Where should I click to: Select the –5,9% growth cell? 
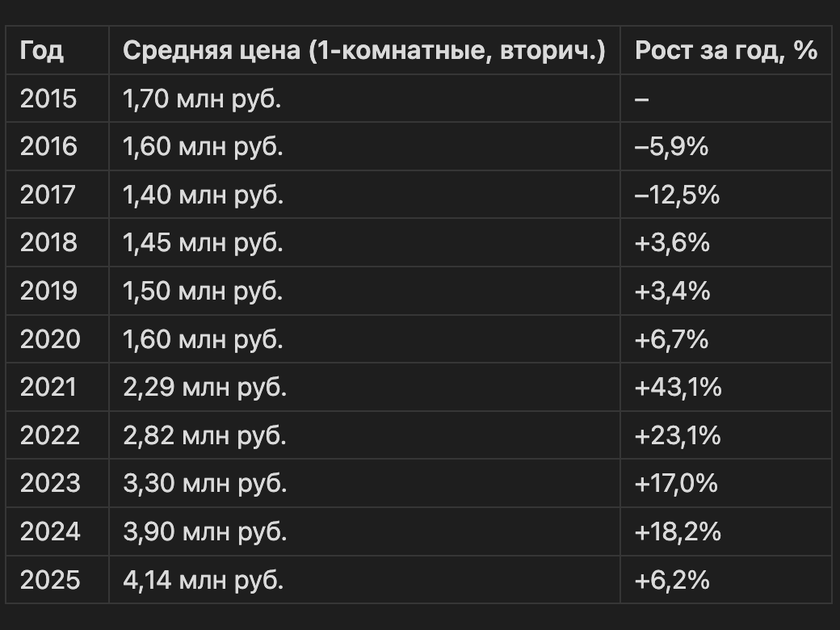(x=672, y=147)
